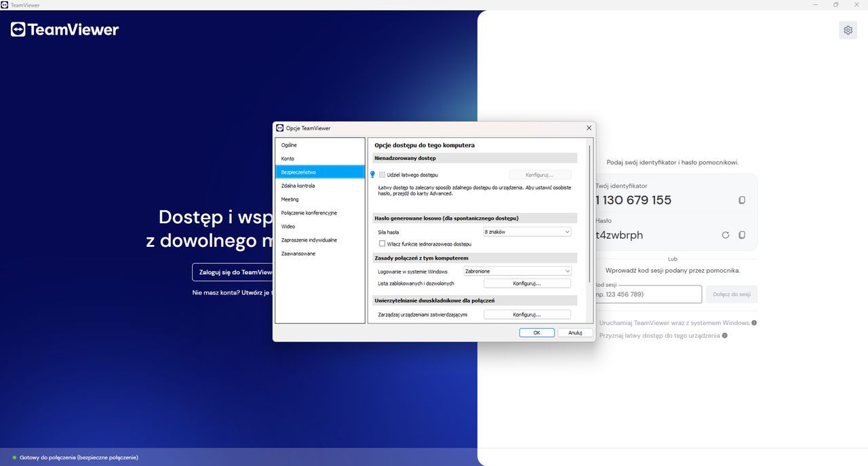Open the Połączenie konferencyjne category
The width and height of the screenshot is (868, 466).
tap(320, 213)
